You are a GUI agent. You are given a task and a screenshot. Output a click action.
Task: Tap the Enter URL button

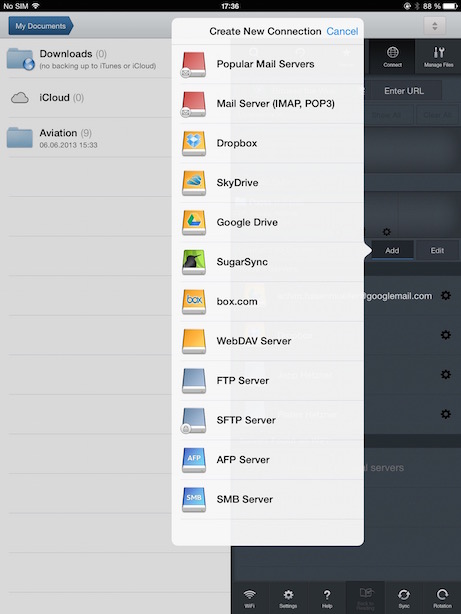click(404, 91)
